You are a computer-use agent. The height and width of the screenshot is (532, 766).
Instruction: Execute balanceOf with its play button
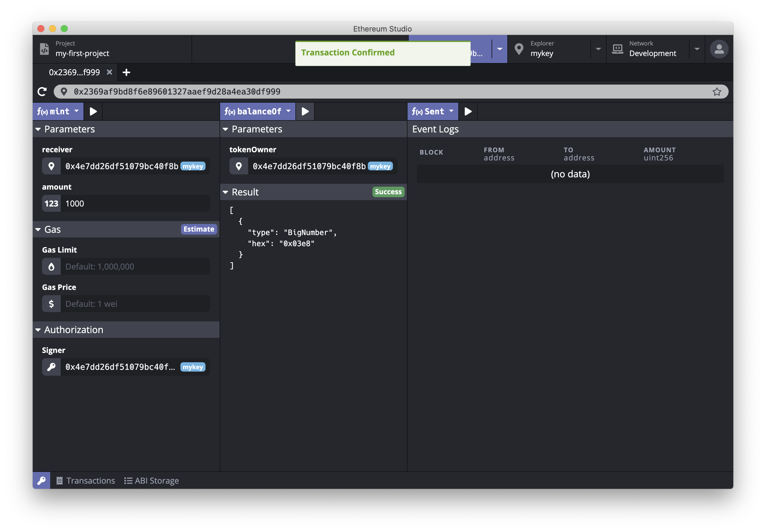point(305,111)
